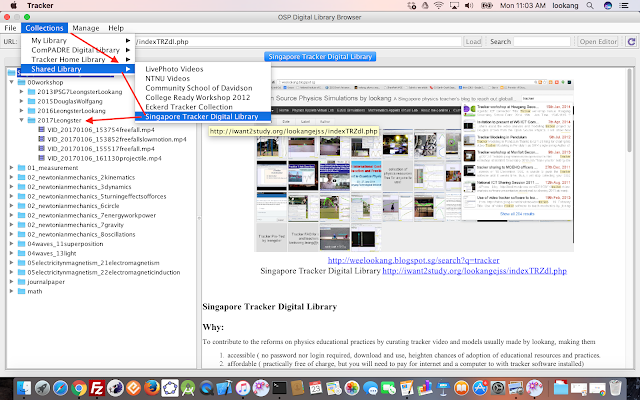The height and width of the screenshot is (400, 640).
Task: Click the content pane vertical scrollbar
Action: click(630, 110)
